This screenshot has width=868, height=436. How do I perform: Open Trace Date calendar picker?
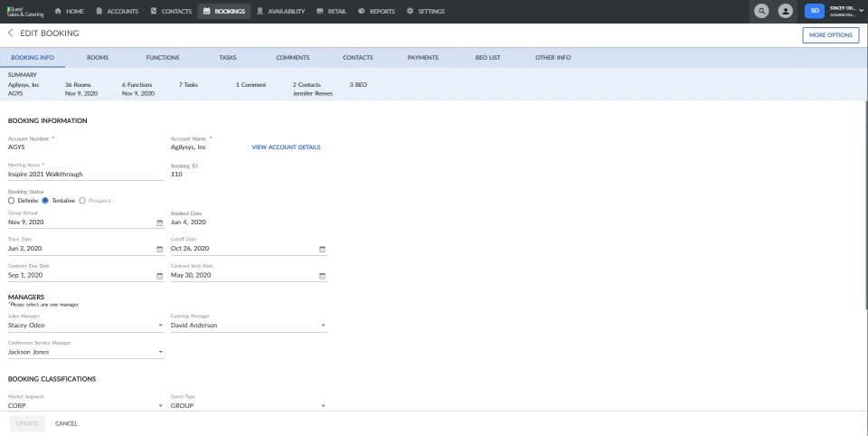tap(159, 250)
